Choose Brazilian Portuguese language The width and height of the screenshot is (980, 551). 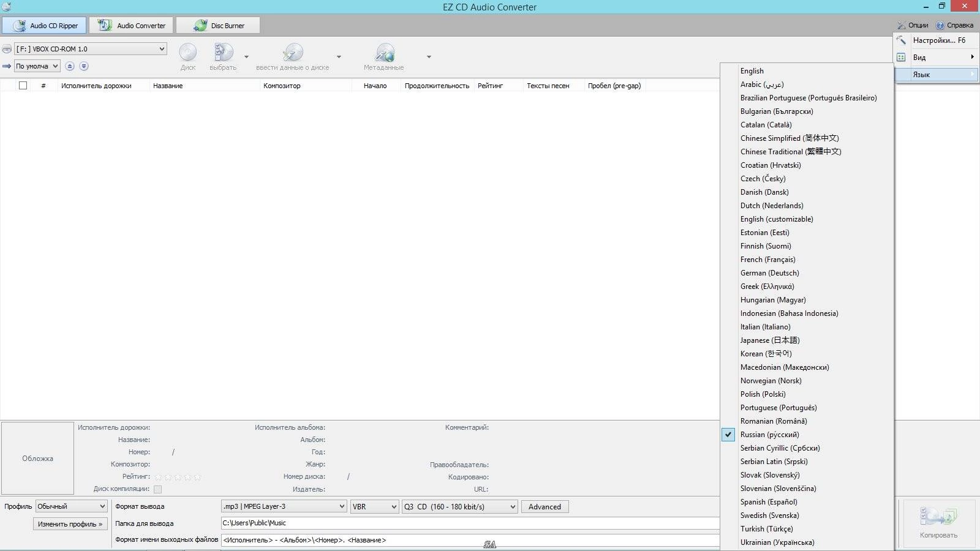(808, 98)
